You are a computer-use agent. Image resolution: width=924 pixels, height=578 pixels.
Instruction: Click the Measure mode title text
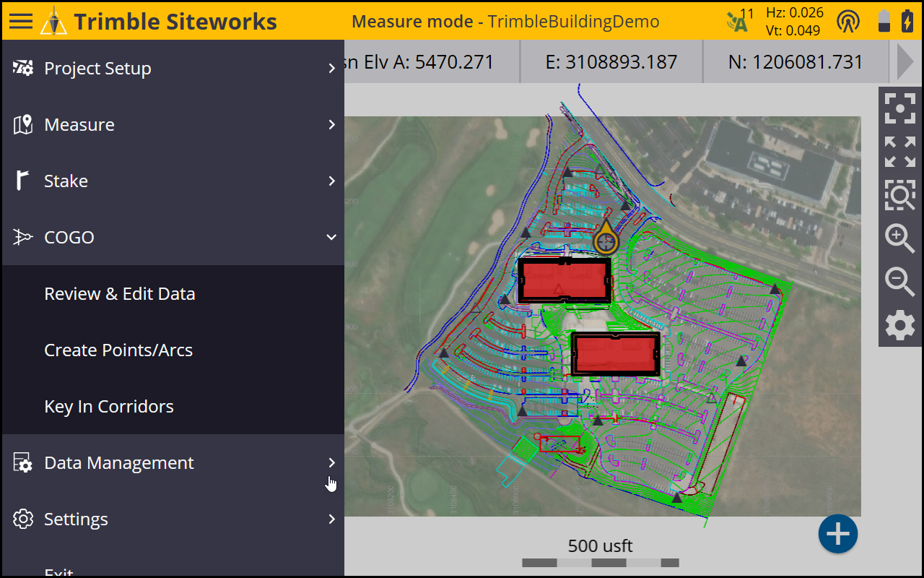pyautogui.click(x=412, y=21)
